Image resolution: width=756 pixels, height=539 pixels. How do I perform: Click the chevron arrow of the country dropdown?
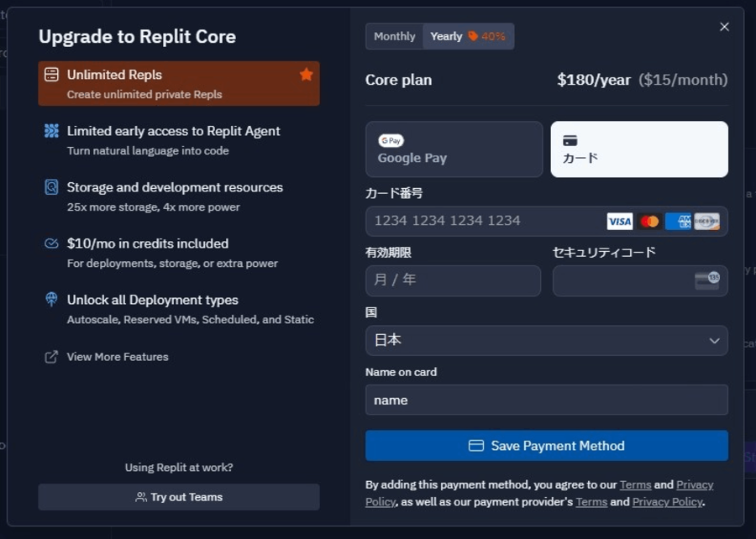point(714,341)
